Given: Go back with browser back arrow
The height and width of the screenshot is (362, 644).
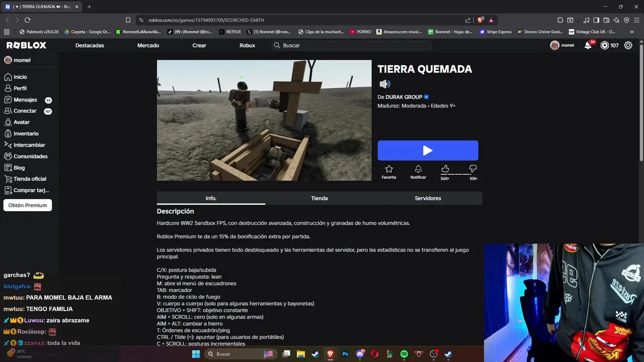Looking at the screenshot, I should [7, 20].
